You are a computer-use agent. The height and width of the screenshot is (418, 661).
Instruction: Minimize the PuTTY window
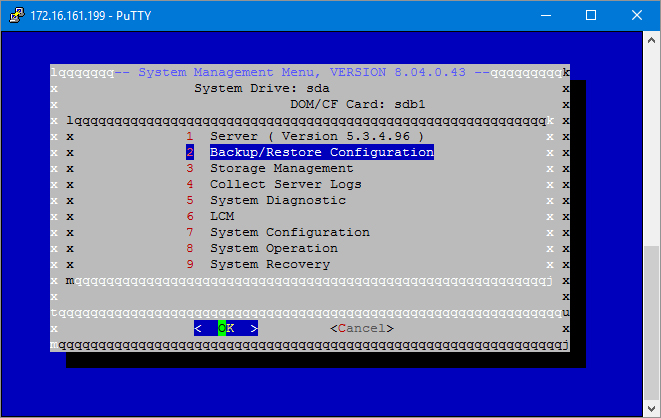tap(545, 15)
